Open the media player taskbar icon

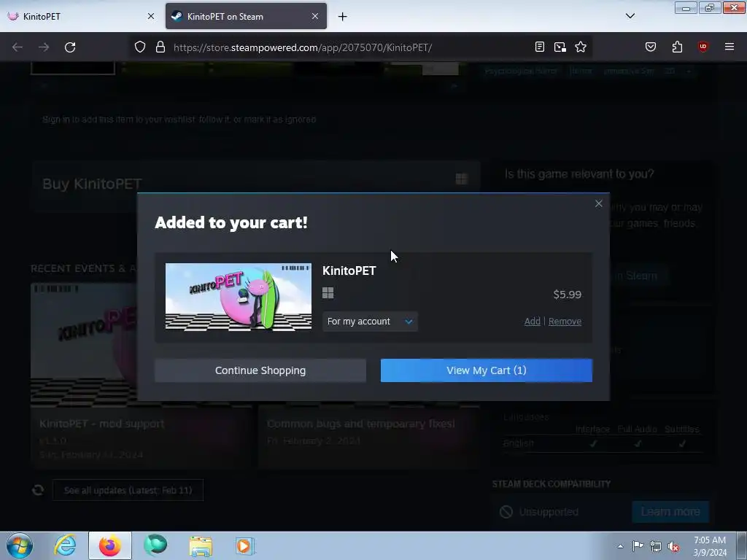click(x=245, y=545)
